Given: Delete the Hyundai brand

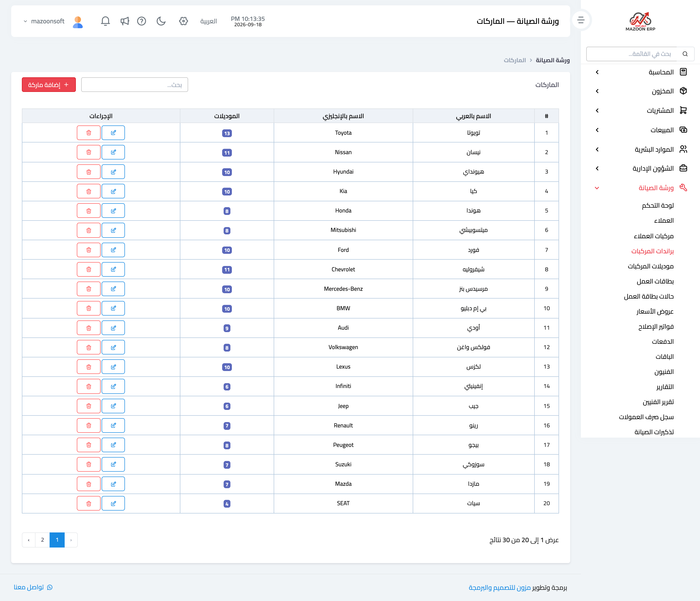Looking at the screenshot, I should (88, 172).
